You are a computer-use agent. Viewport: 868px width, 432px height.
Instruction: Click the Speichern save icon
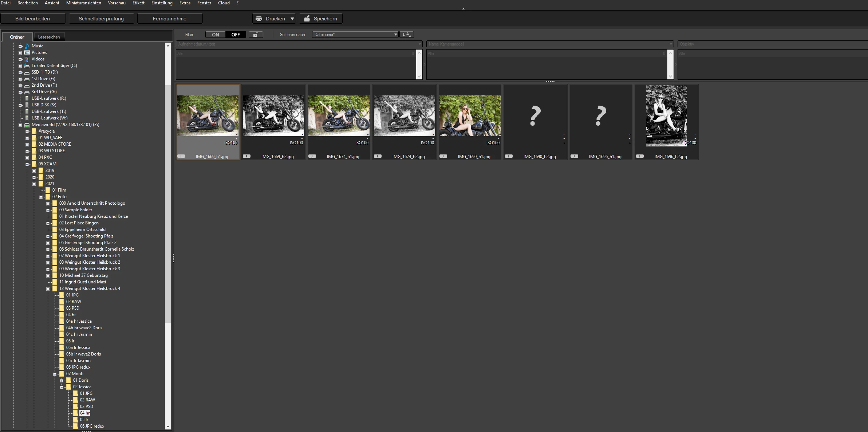307,19
